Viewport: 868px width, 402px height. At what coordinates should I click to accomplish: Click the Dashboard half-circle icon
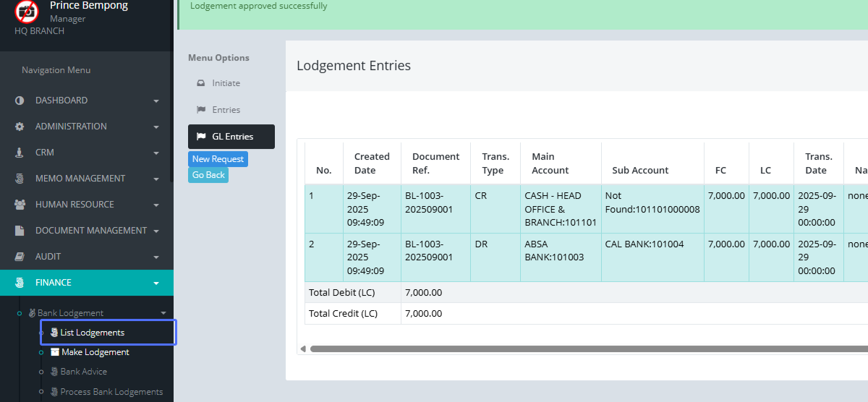[20, 100]
